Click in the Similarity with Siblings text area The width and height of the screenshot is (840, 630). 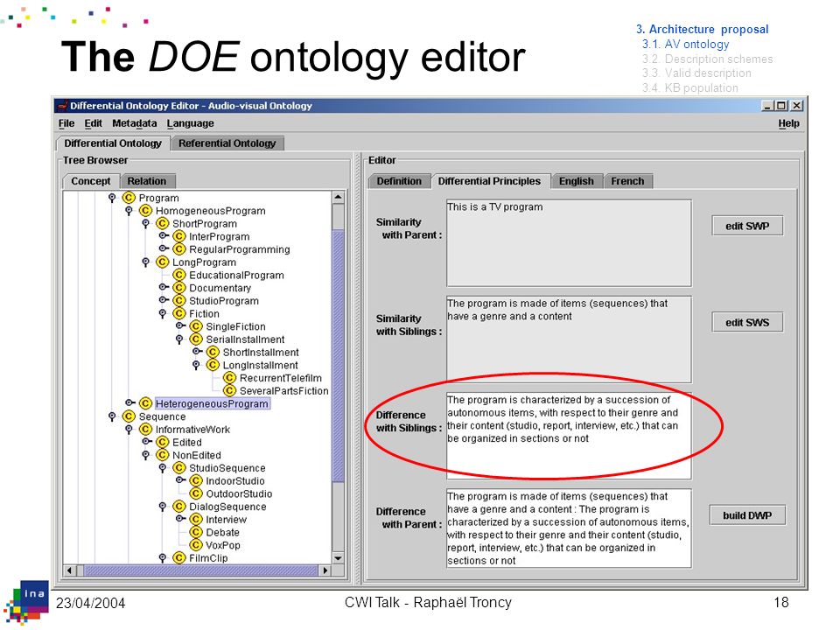(x=569, y=339)
